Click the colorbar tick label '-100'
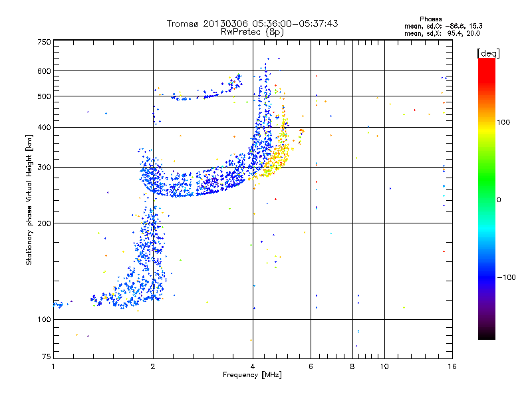The image size is (532, 399). [x=506, y=277]
